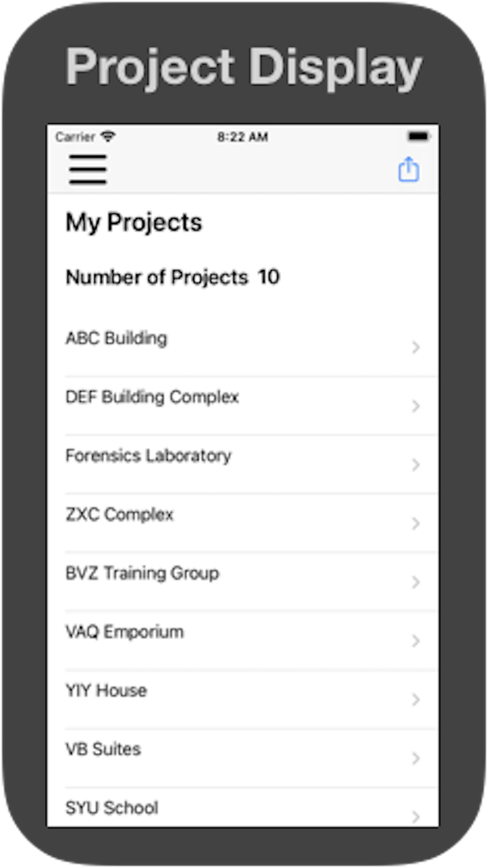Viewport: 488px width, 868px height.
Task: Select DEF Building Complex row
Action: point(243,406)
